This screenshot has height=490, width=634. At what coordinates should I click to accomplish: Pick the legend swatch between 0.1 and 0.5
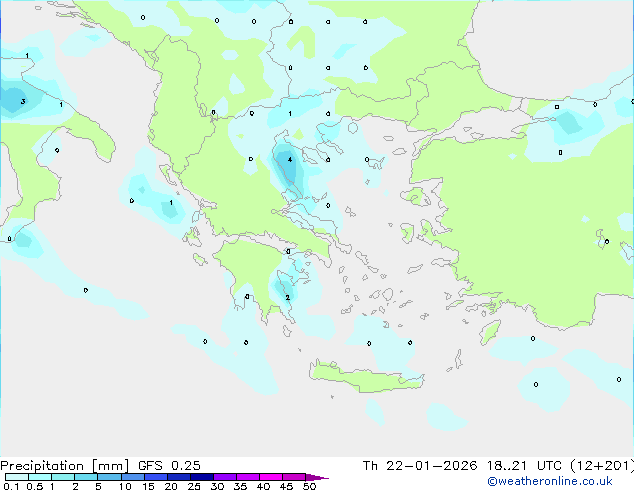(x=17, y=477)
